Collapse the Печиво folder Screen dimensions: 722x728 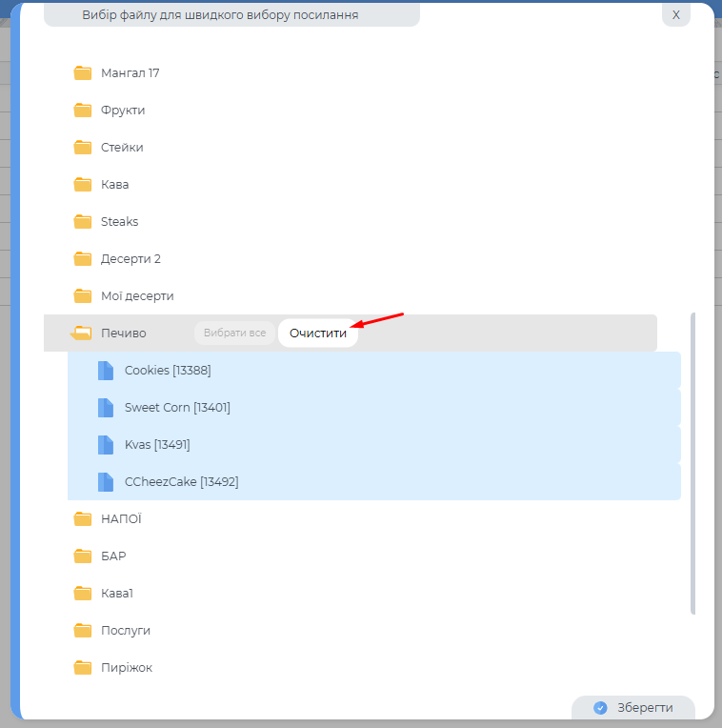click(x=123, y=333)
